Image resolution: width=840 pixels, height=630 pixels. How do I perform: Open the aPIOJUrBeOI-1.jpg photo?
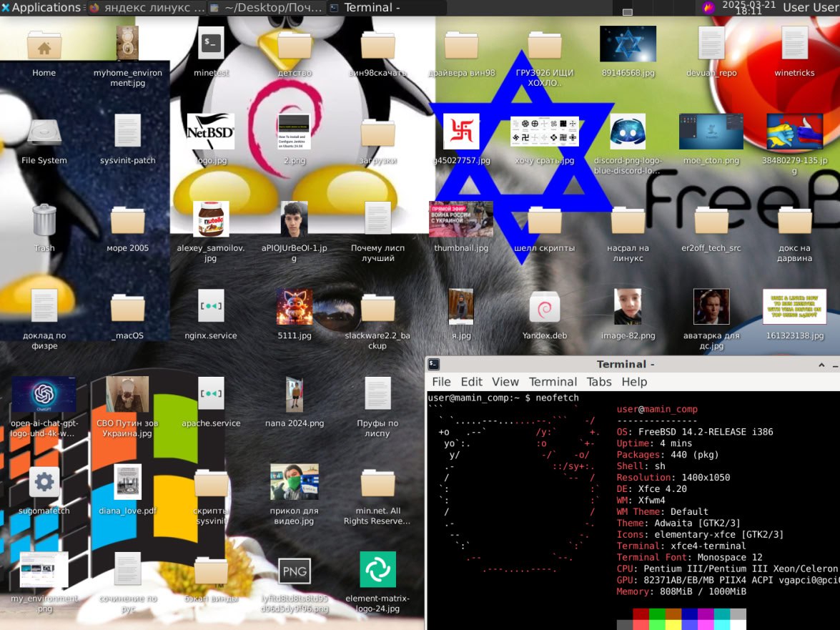coord(294,219)
